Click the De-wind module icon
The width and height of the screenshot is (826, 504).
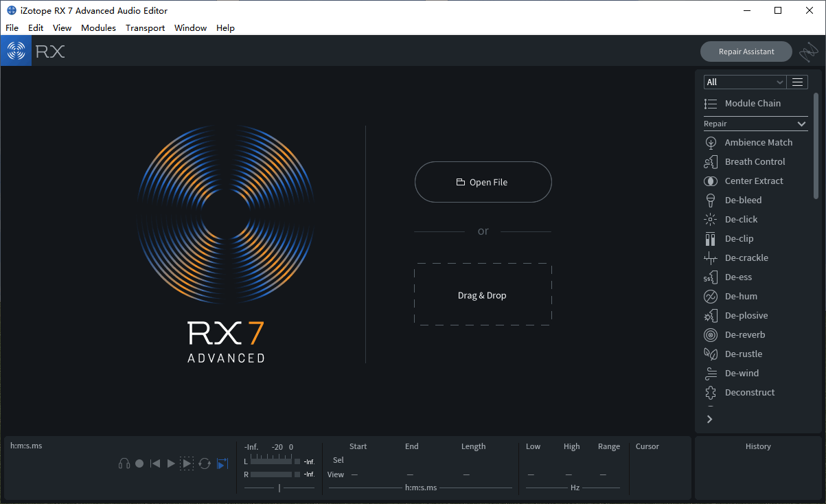click(711, 374)
